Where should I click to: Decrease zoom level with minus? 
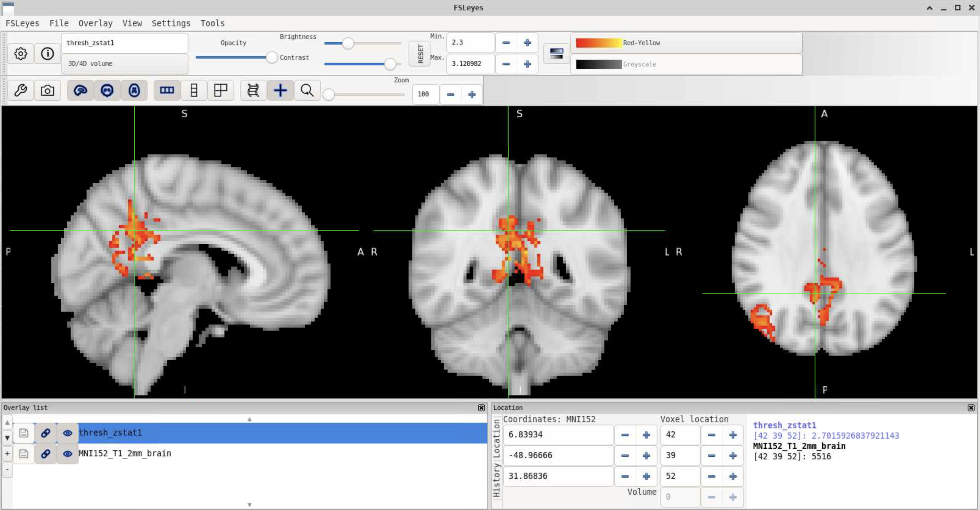tap(450, 94)
